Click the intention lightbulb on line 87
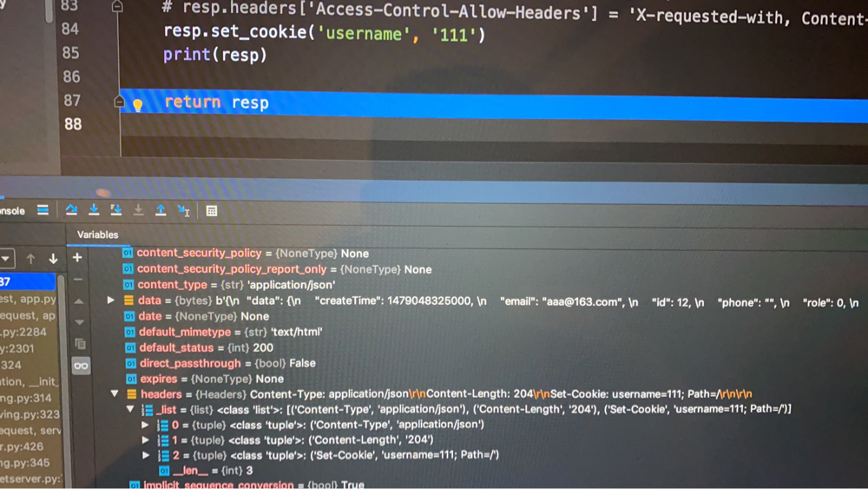This screenshot has width=868, height=489. coord(137,104)
